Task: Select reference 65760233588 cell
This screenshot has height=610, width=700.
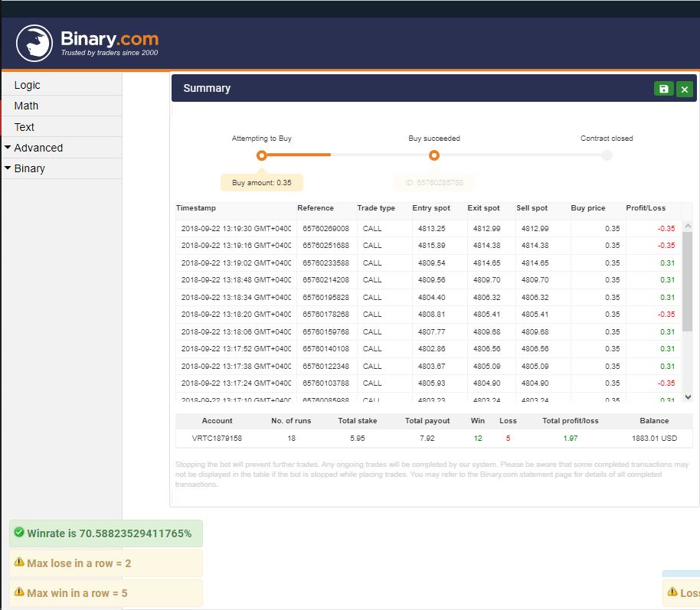Action: 325,263
